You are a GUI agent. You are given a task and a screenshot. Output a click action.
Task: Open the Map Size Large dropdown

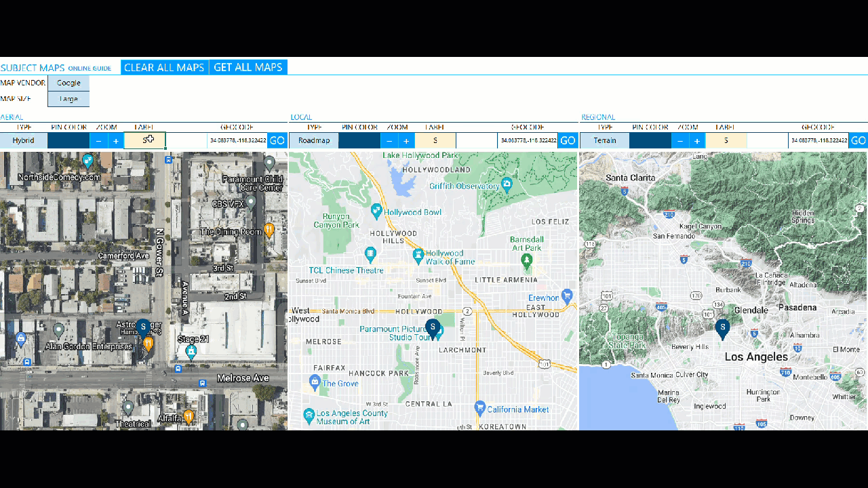point(68,99)
